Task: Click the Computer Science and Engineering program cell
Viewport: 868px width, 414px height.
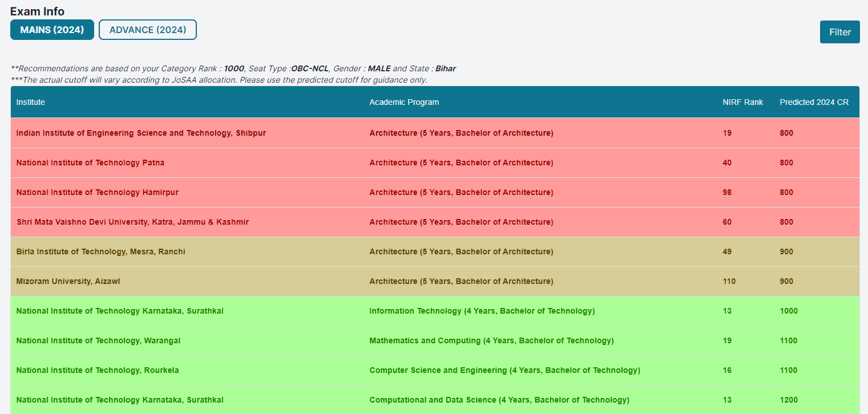Action: [x=504, y=370]
